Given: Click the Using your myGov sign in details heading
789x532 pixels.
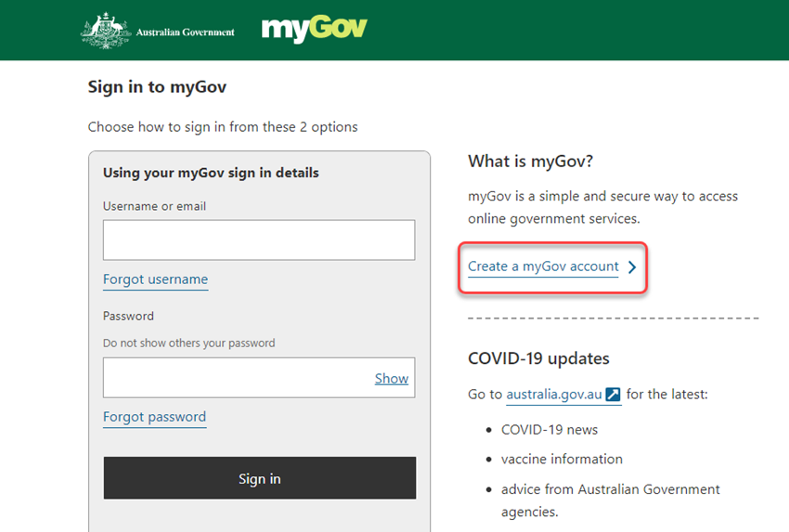Looking at the screenshot, I should (x=211, y=173).
